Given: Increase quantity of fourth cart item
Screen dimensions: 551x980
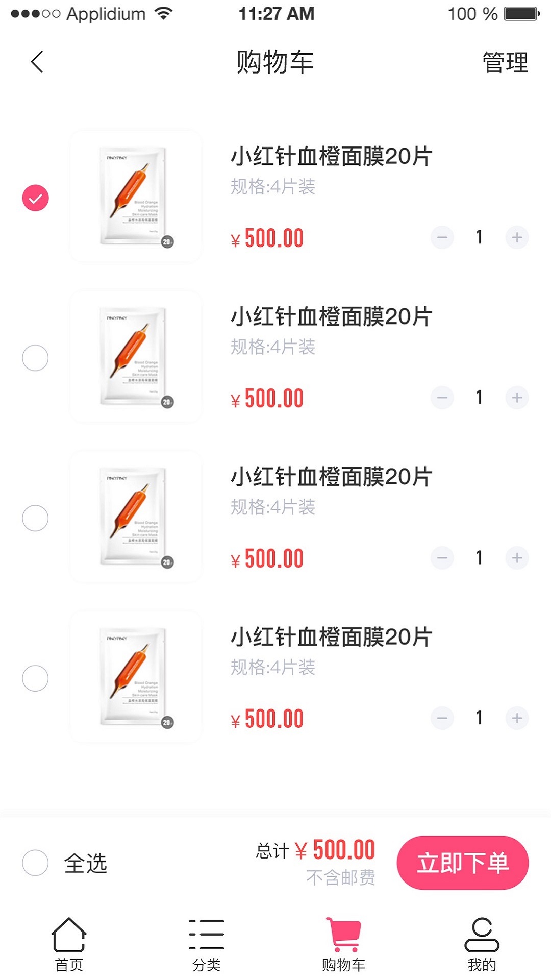Looking at the screenshot, I should [x=517, y=718].
